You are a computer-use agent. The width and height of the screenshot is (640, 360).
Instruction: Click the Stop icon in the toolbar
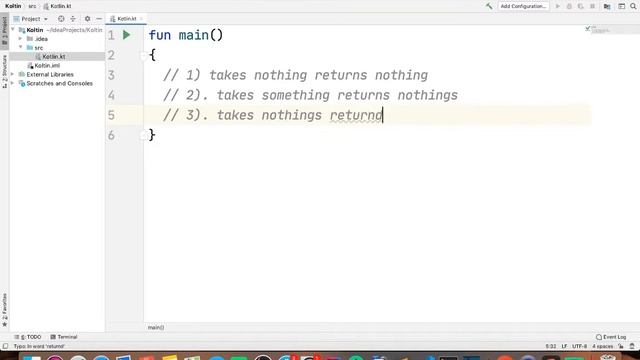[592, 6]
